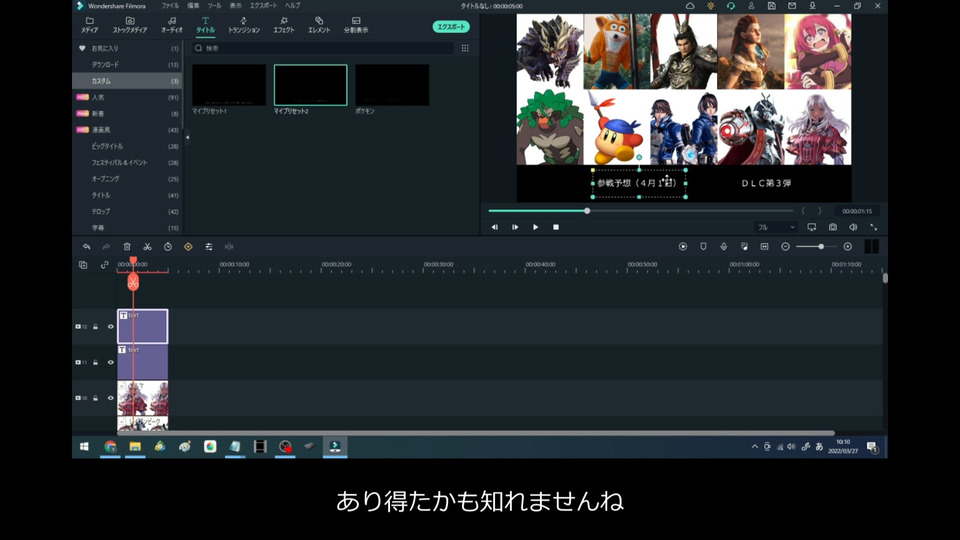The image size is (960, 540).
Task: Select the ダウンロード category
Action: tap(127, 64)
